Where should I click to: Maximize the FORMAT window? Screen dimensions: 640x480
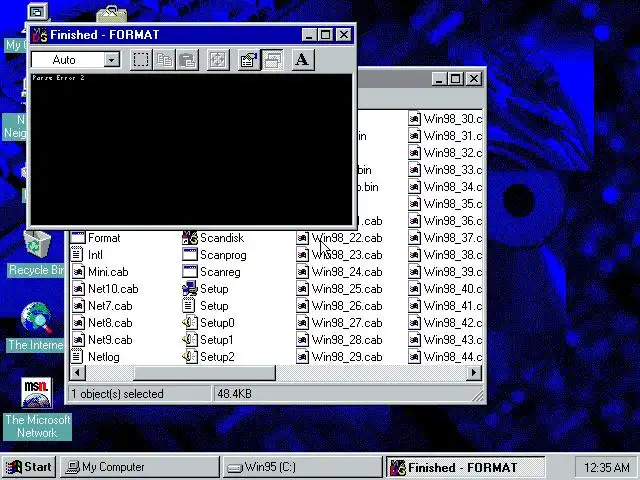(325, 35)
